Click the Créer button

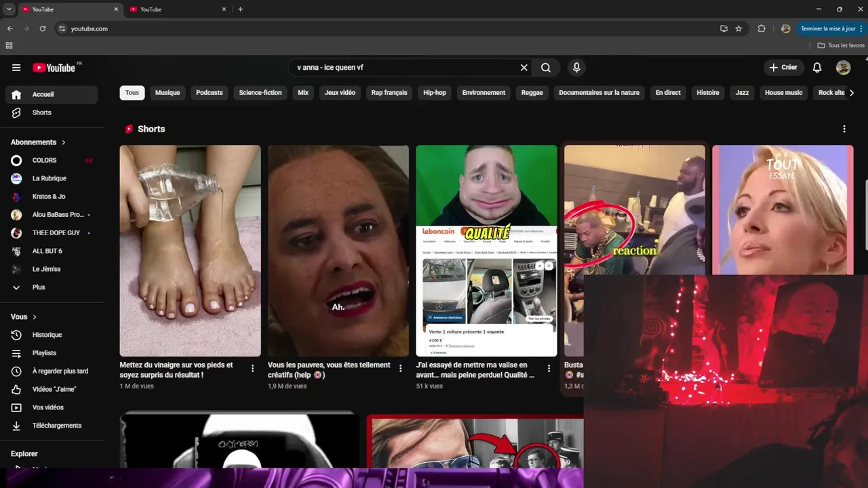tap(783, 68)
